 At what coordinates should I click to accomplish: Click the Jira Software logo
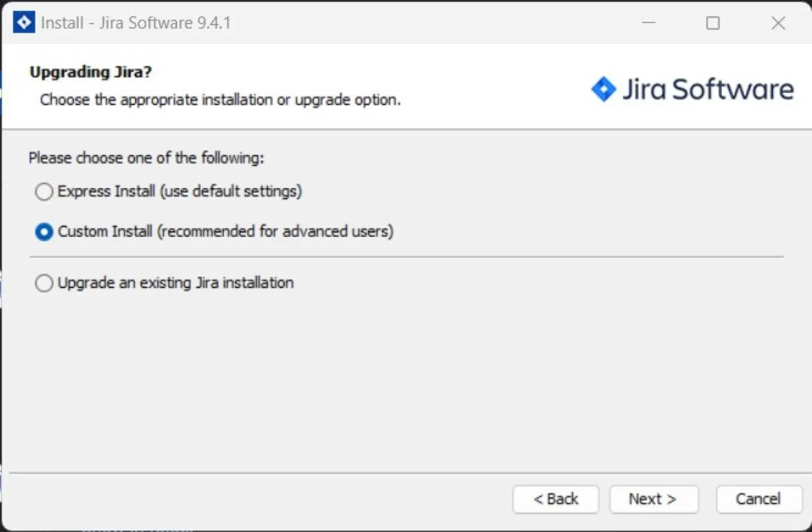pyautogui.click(x=692, y=89)
